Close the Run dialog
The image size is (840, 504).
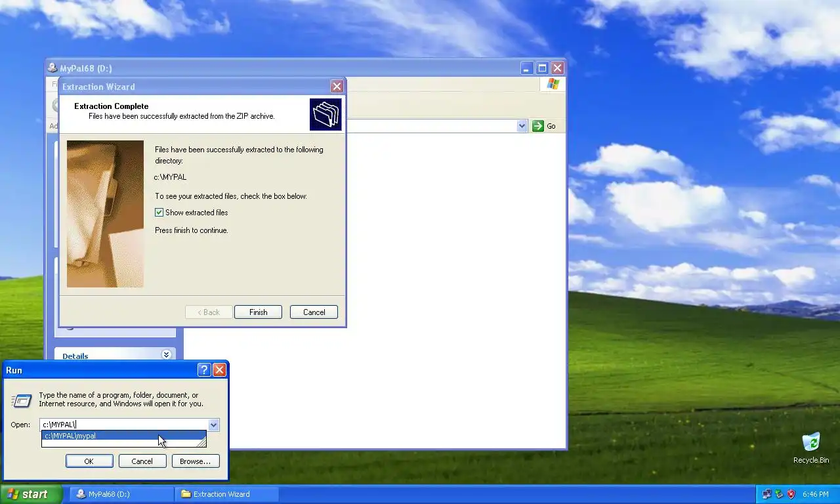click(x=220, y=370)
